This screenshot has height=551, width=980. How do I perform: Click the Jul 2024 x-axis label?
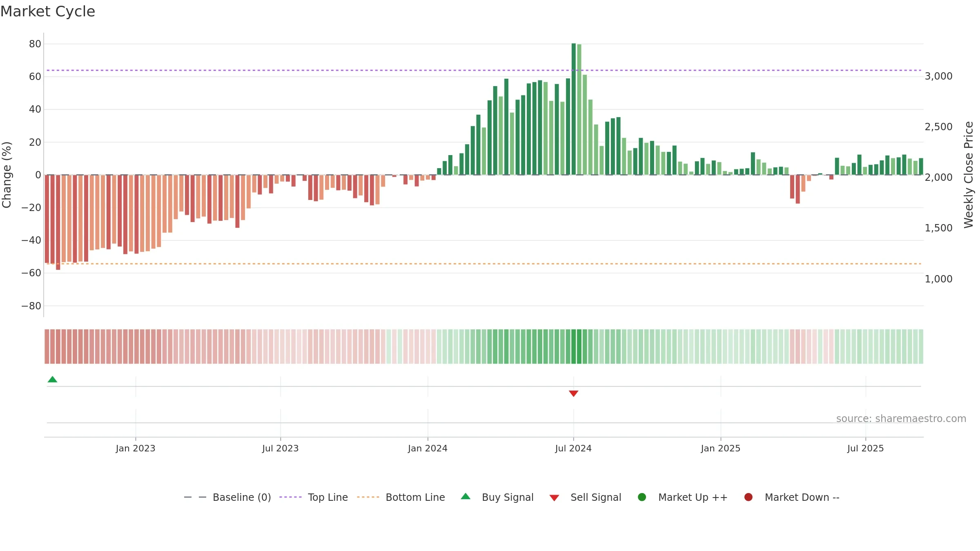pos(573,449)
